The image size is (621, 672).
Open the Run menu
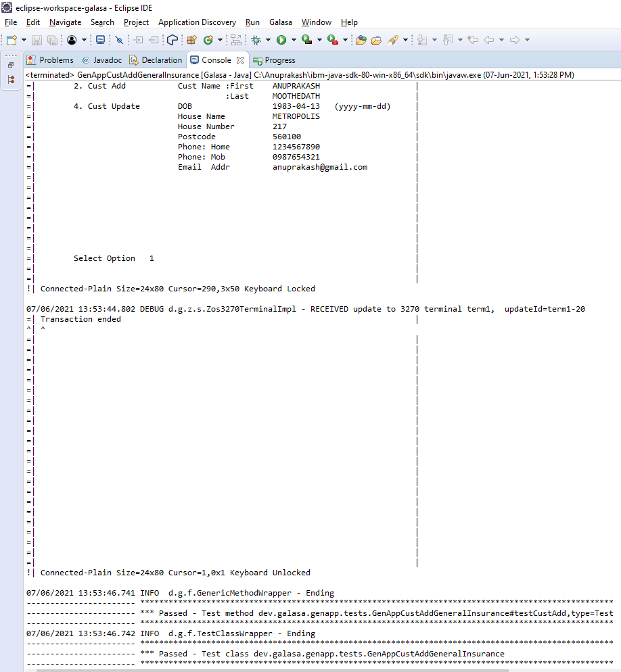[x=252, y=22]
